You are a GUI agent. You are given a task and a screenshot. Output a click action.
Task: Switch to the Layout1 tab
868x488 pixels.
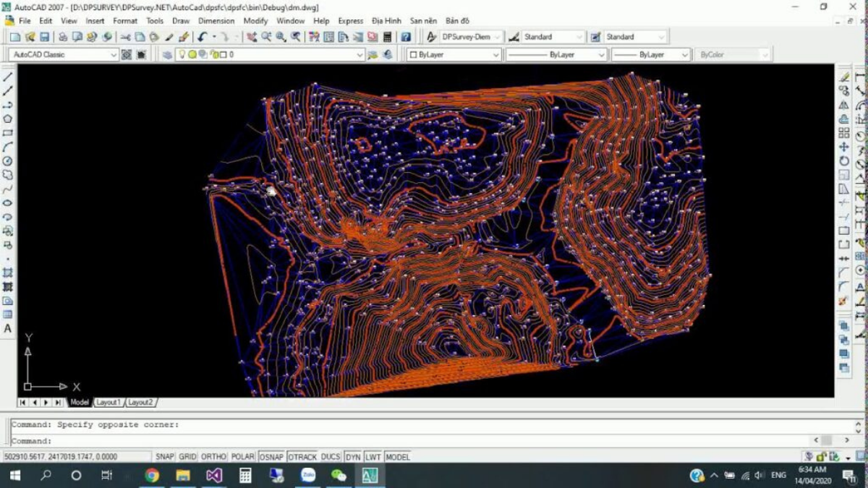click(x=109, y=402)
